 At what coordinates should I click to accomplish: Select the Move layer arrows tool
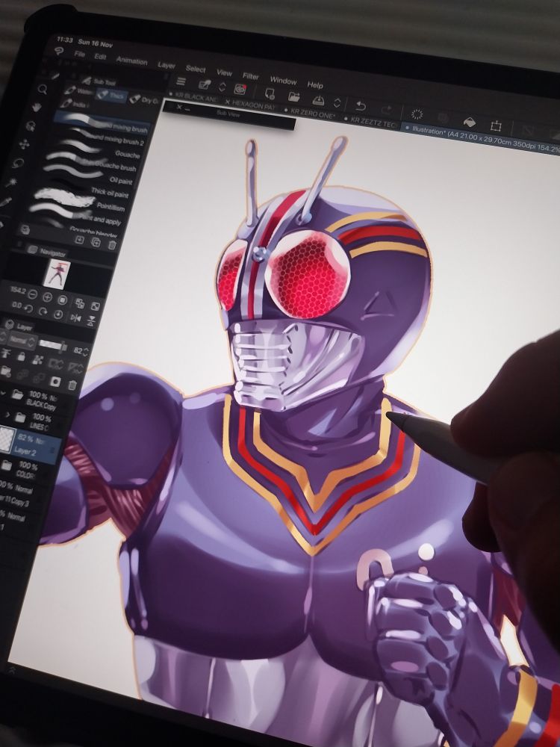click(x=25, y=144)
